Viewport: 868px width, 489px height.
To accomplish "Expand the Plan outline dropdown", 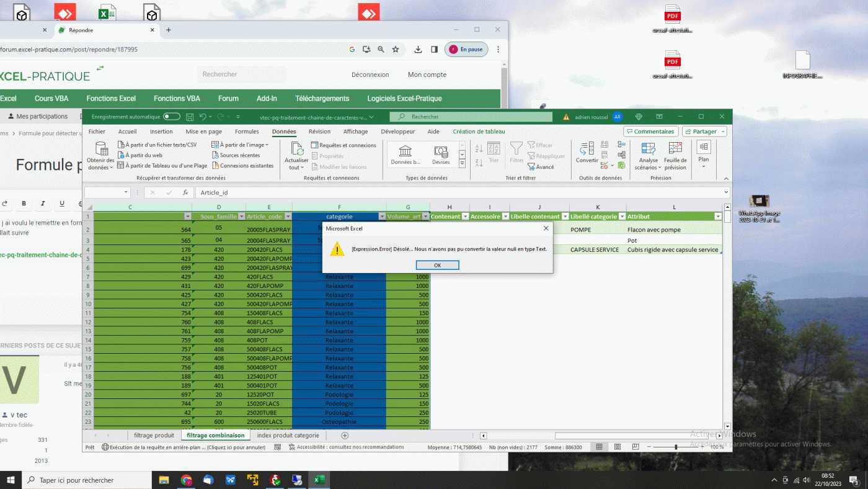I will [703, 166].
